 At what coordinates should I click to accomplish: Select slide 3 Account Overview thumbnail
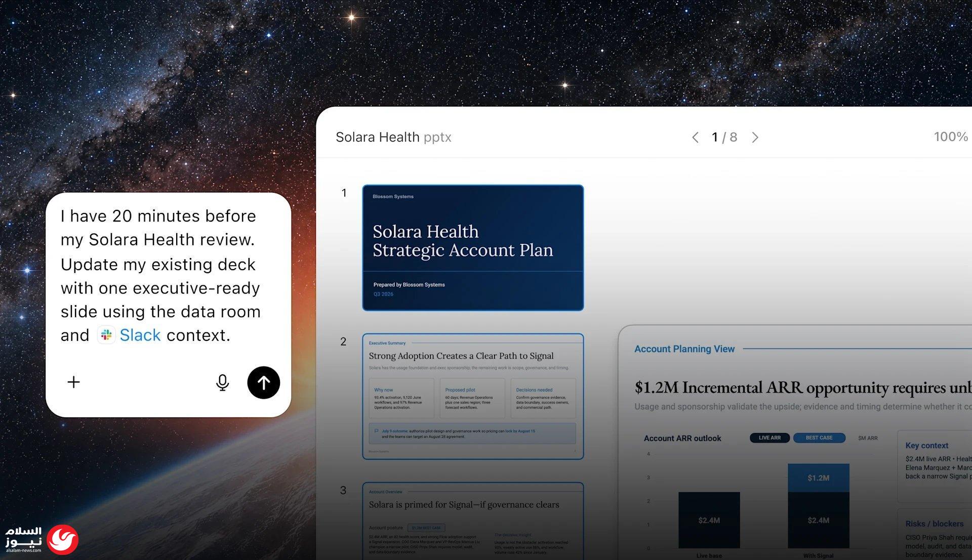click(x=473, y=521)
